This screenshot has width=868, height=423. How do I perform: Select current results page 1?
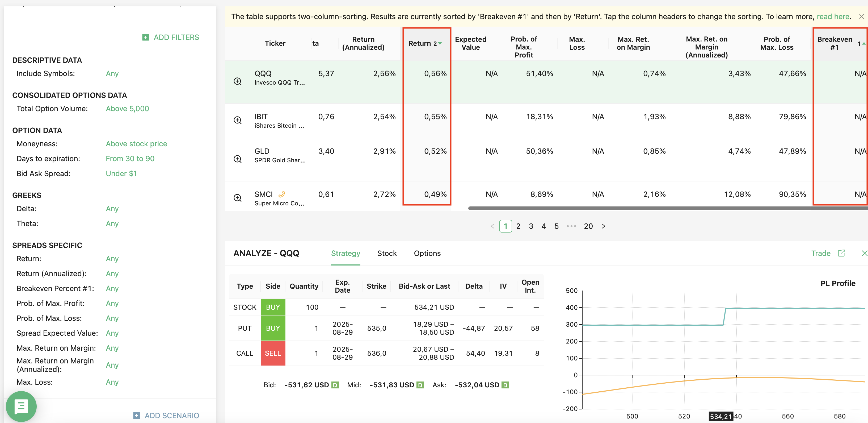pos(505,226)
